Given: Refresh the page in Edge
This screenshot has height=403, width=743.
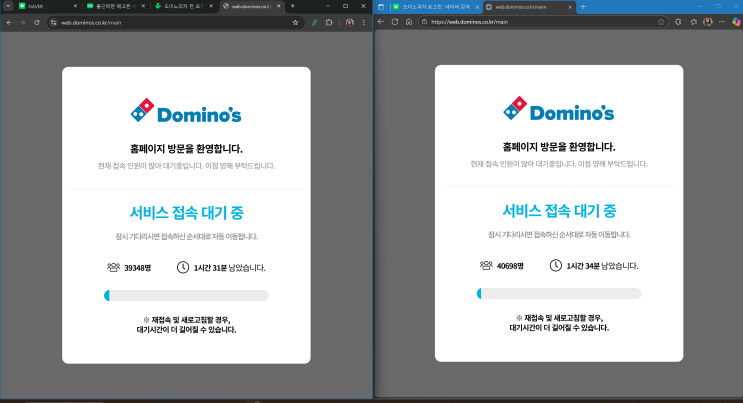Looking at the screenshot, I should [x=395, y=22].
